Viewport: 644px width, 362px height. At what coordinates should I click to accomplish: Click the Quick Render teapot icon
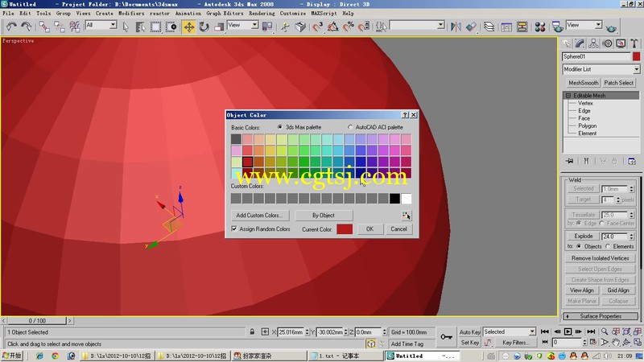611,28
